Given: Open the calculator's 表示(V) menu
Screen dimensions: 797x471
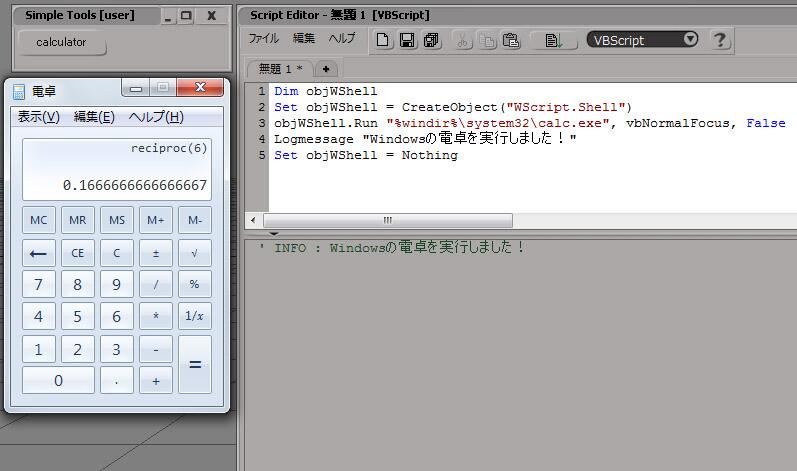Looking at the screenshot, I should (39, 117).
